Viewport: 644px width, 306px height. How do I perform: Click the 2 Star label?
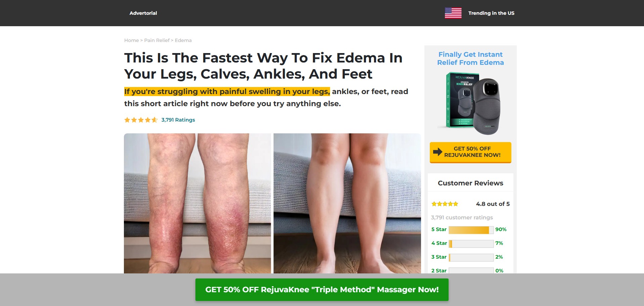439,270
